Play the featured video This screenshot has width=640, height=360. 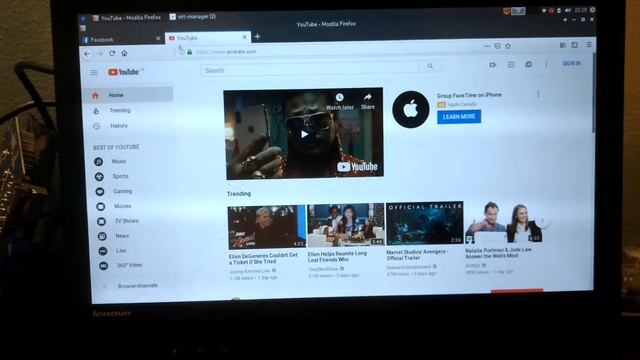304,134
